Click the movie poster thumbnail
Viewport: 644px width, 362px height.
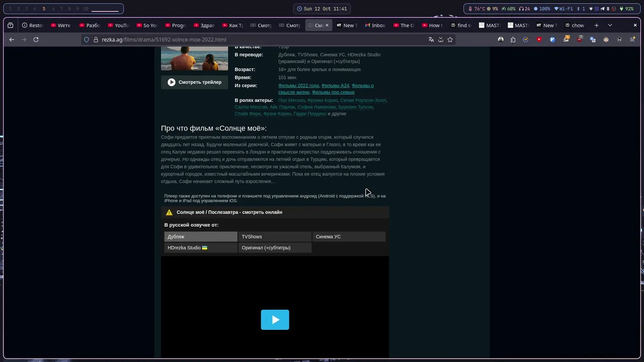(x=194, y=58)
